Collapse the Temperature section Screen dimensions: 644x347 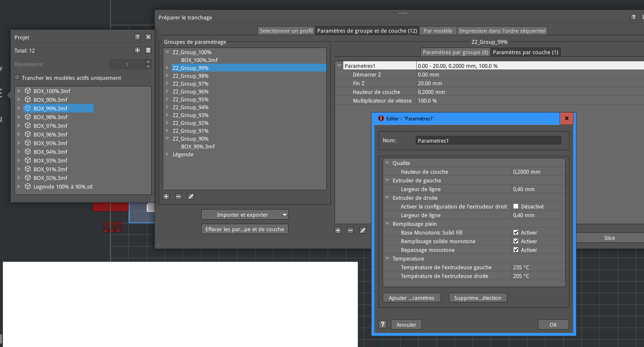387,258
